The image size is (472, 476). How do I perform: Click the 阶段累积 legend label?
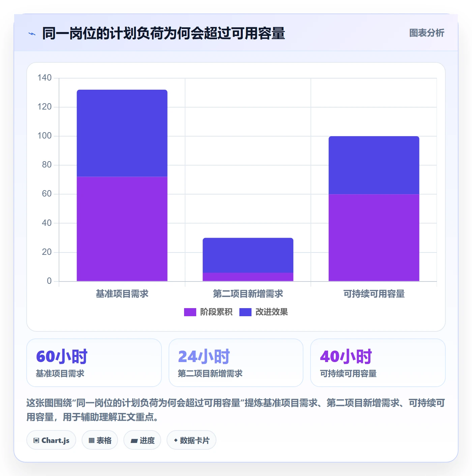tap(216, 312)
